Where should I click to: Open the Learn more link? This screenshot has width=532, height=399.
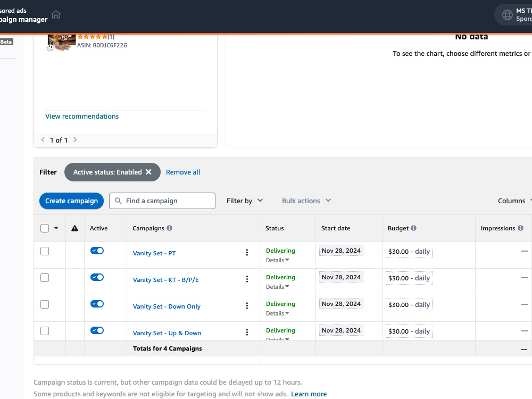309,394
